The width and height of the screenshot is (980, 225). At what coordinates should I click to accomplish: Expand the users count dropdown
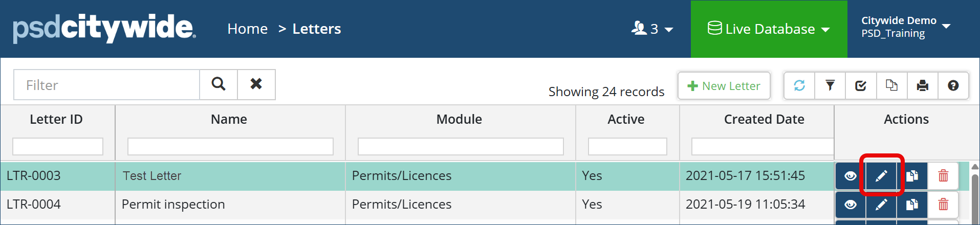coord(652,29)
